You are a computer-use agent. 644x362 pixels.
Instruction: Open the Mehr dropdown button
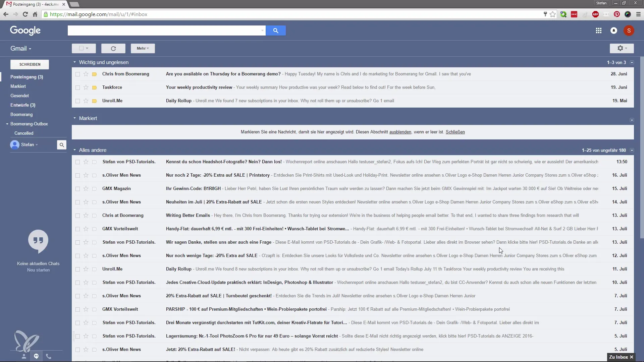[143, 48]
